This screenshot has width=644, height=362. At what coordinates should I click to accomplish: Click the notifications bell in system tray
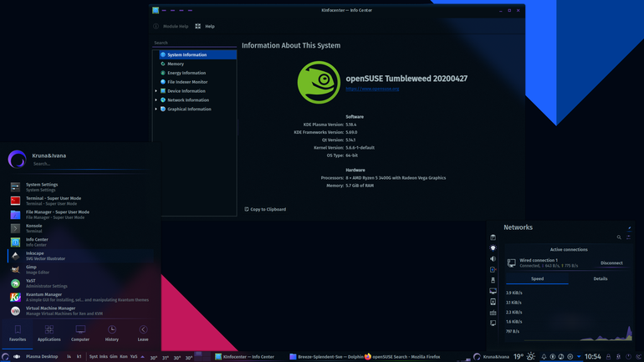coord(544,357)
